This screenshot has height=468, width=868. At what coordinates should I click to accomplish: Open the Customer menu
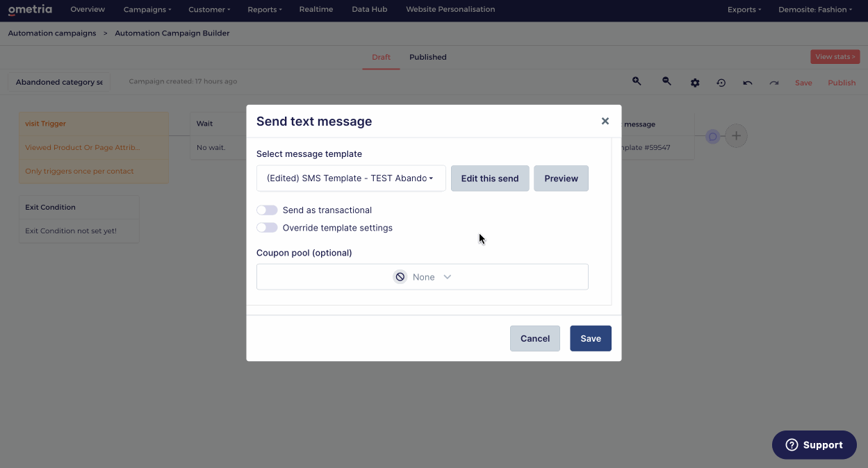[209, 10]
